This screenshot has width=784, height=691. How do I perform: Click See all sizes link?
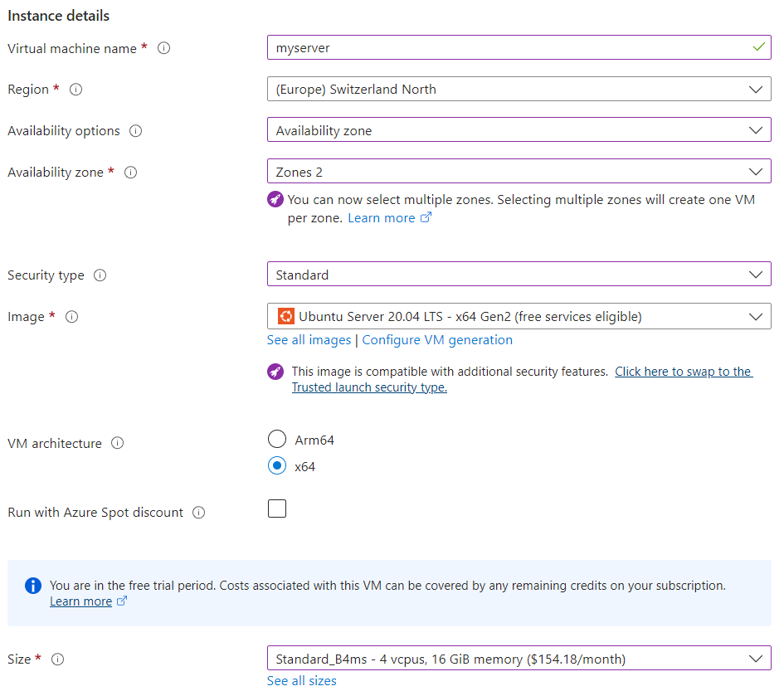pos(301,681)
